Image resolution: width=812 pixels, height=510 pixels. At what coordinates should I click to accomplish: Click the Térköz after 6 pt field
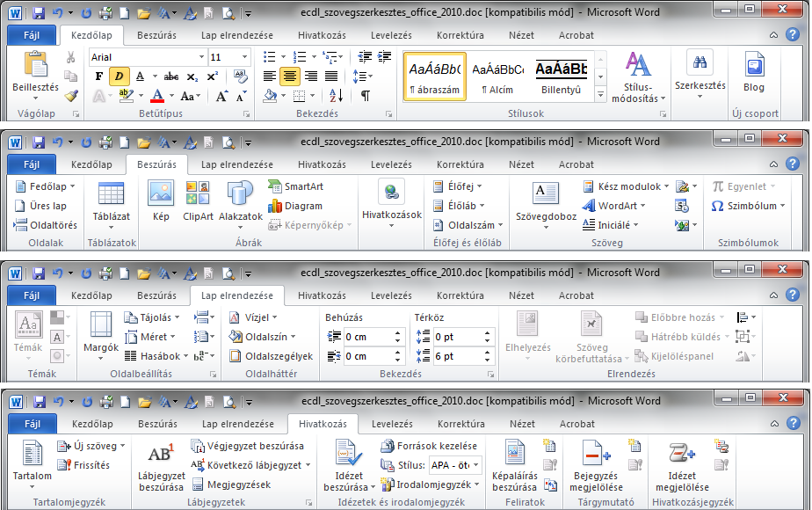[x=457, y=356]
